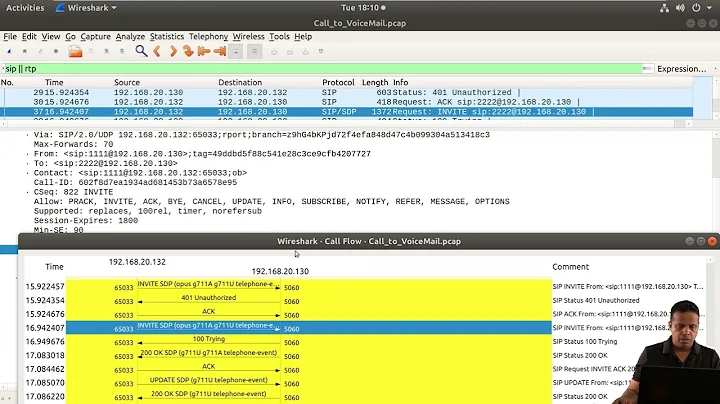
Task: Open the Go menu
Action: (70, 36)
